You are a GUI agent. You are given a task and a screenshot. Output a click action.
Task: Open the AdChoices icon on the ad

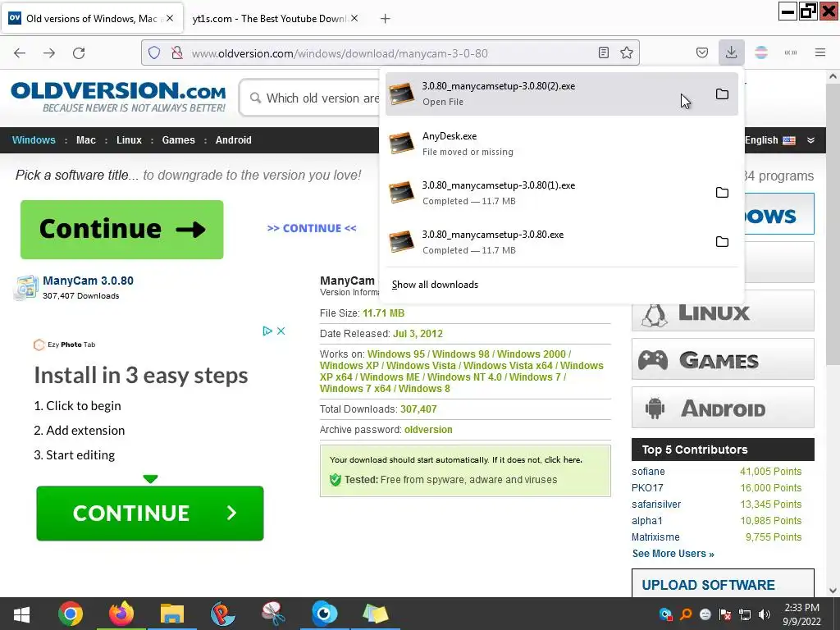point(267,331)
